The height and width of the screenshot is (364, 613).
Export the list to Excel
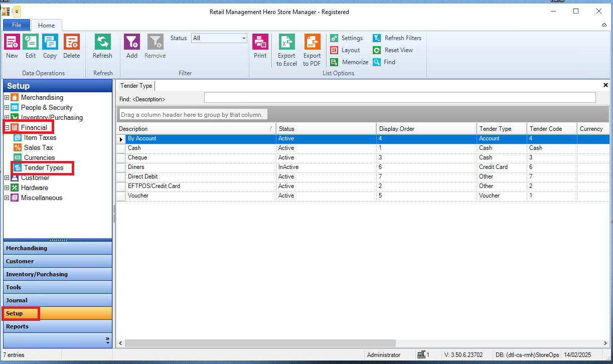tap(286, 50)
